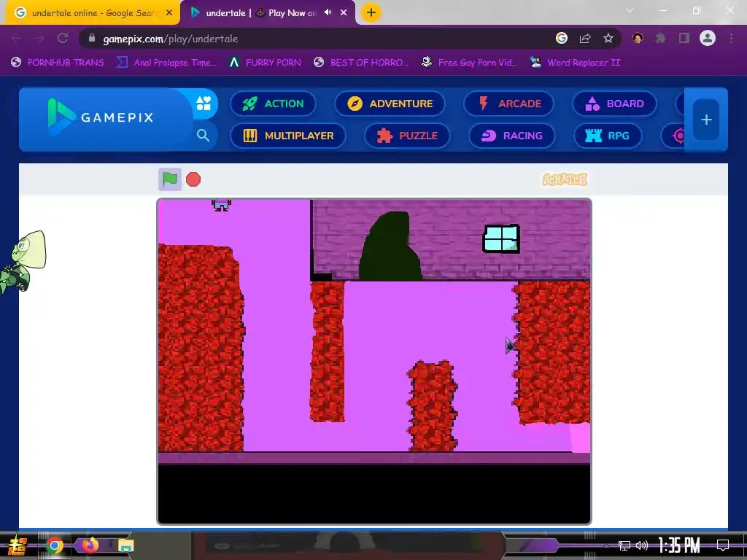Open the Board games category
The width and height of the screenshot is (747, 560).
(614, 104)
